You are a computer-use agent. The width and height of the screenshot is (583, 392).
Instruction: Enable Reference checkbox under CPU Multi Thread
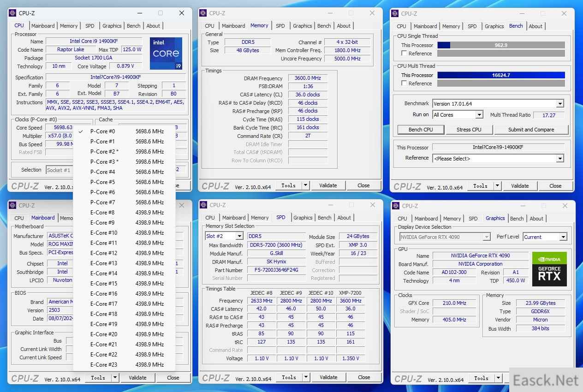(405, 83)
